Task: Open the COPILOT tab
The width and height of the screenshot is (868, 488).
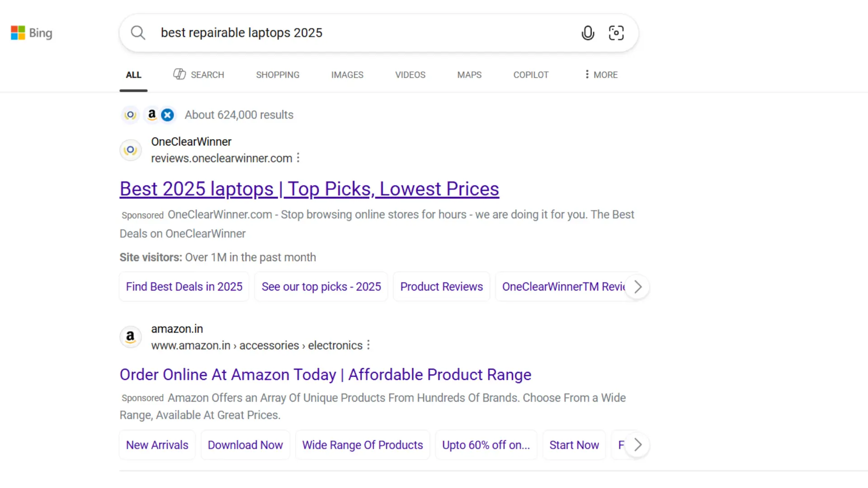Action: pyautogui.click(x=530, y=75)
